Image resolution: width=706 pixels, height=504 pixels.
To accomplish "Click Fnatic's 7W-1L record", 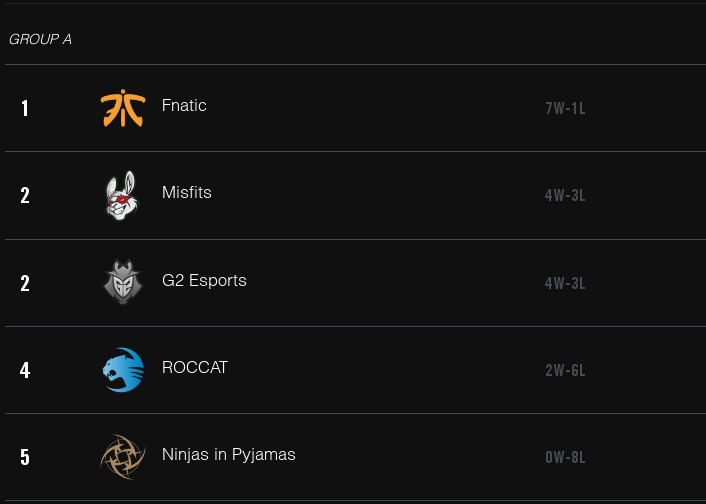I will tap(565, 109).
